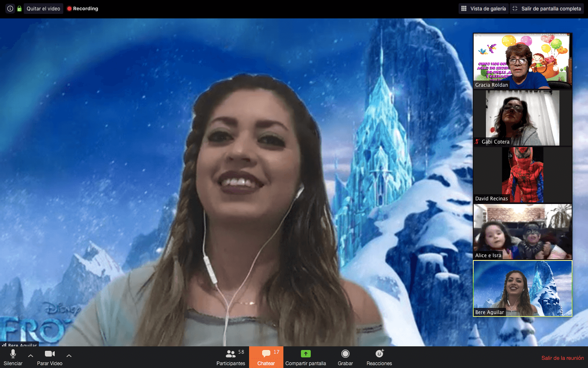Viewport: 588px width, 368px height.
Task: Switch to Vista de galería
Action: 484,9
